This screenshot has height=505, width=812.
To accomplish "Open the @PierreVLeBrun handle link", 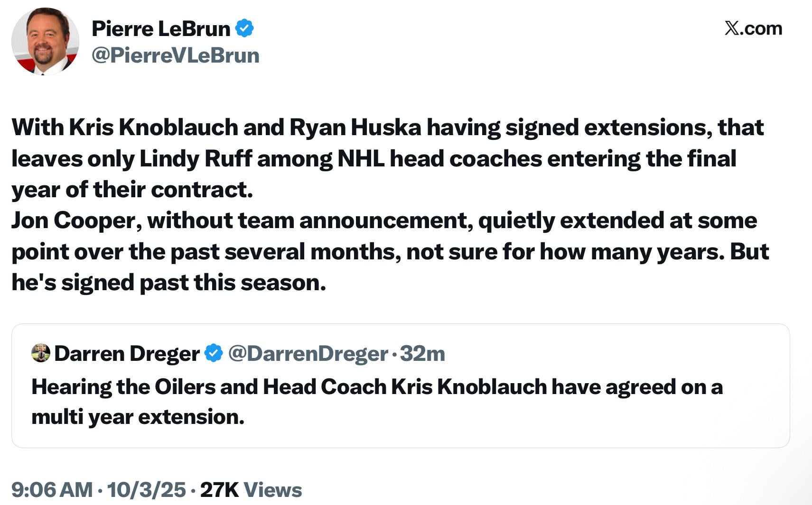I will (x=175, y=55).
